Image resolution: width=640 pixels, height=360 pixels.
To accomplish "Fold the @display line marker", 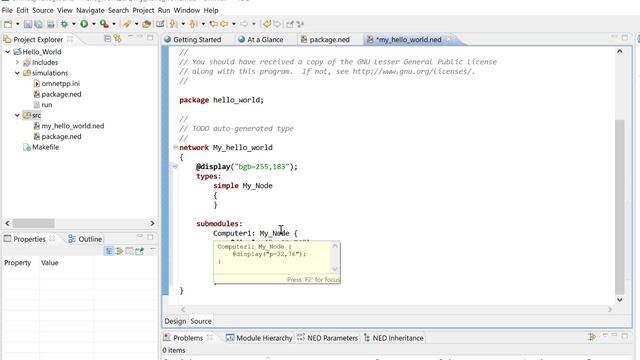I will [x=175, y=166].
